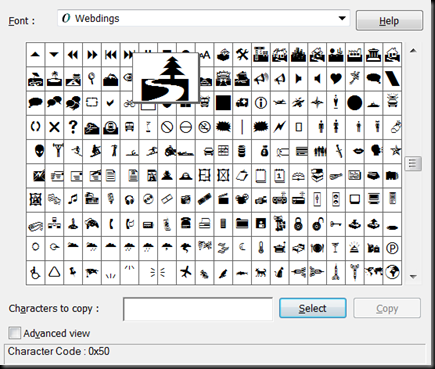Pick the question mark glyph
The image size is (435, 369).
73,127
